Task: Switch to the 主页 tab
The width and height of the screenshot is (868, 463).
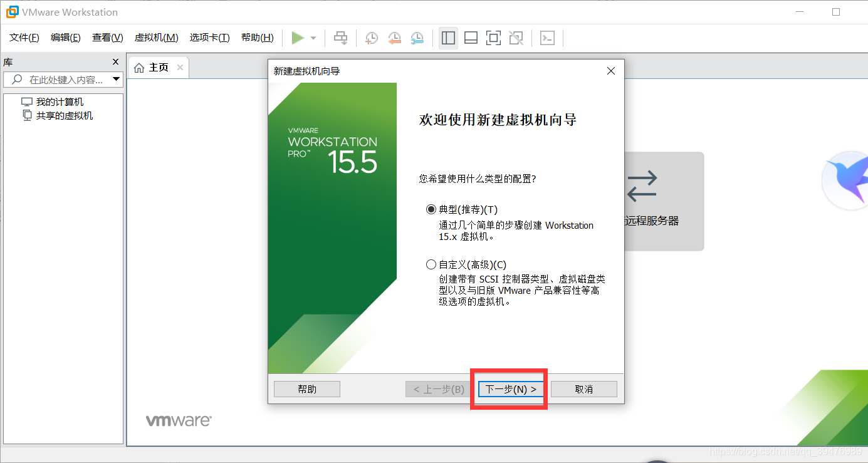Action: click(159, 67)
